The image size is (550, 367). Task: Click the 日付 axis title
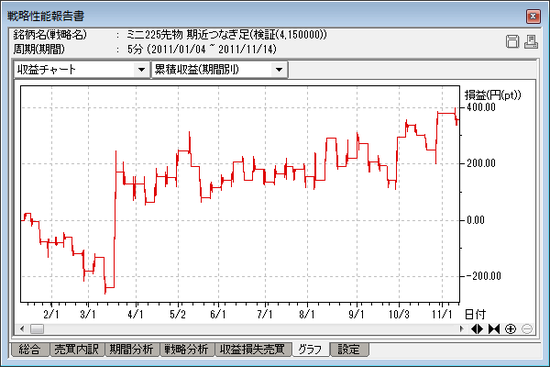pos(475,314)
